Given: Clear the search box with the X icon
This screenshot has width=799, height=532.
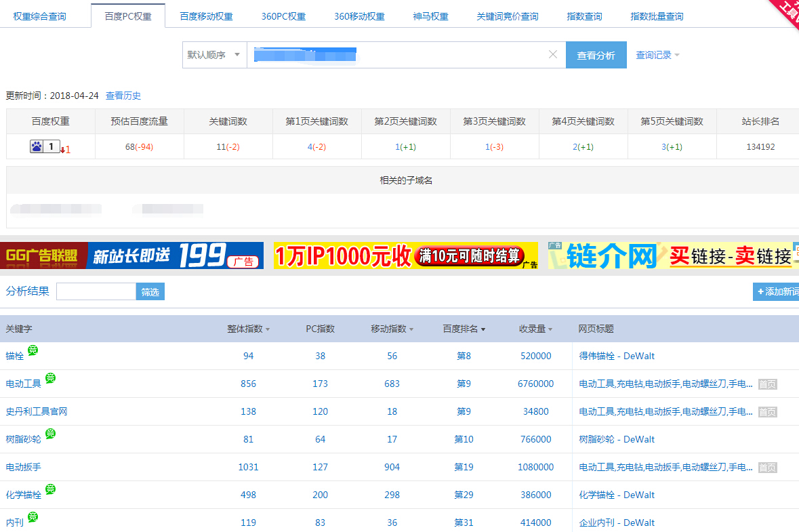Looking at the screenshot, I should point(552,55).
